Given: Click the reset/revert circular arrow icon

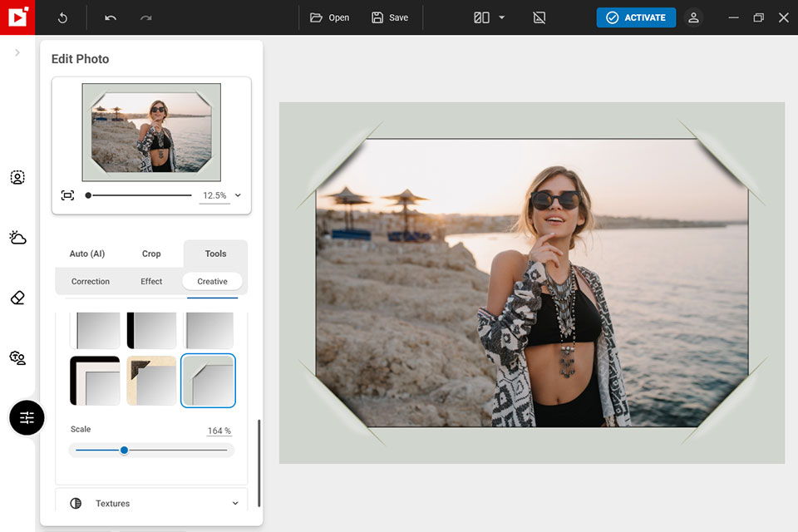Looking at the screenshot, I should click(x=62, y=17).
